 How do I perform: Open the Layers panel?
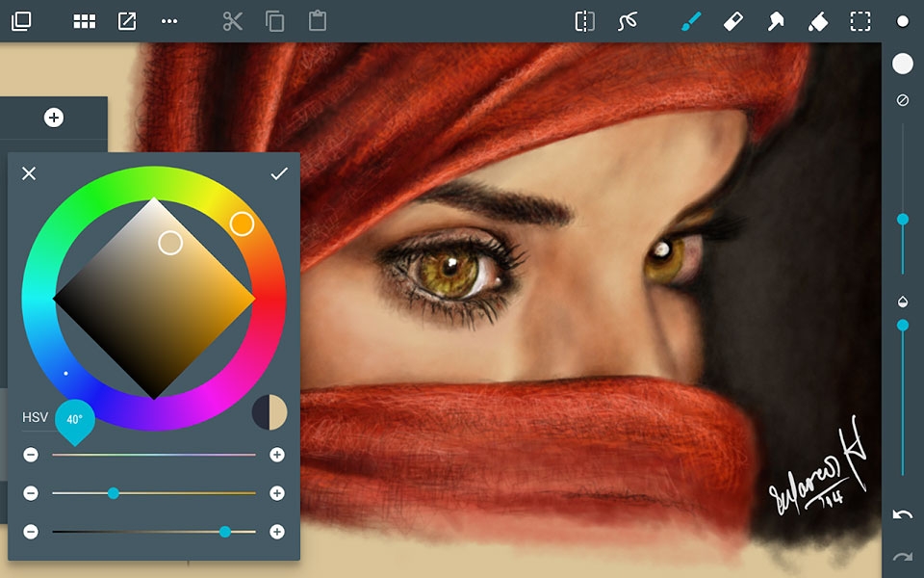[x=21, y=21]
